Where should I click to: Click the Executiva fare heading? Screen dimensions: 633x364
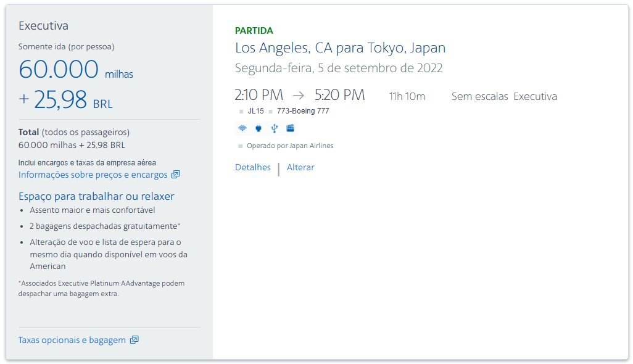click(x=43, y=26)
